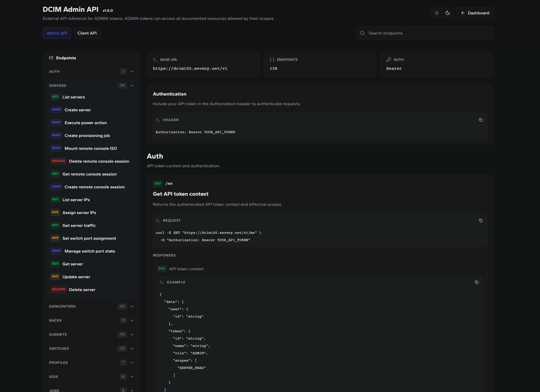540x392 pixels.
Task: Click the Endpoints list icon
Action: pos(51,58)
